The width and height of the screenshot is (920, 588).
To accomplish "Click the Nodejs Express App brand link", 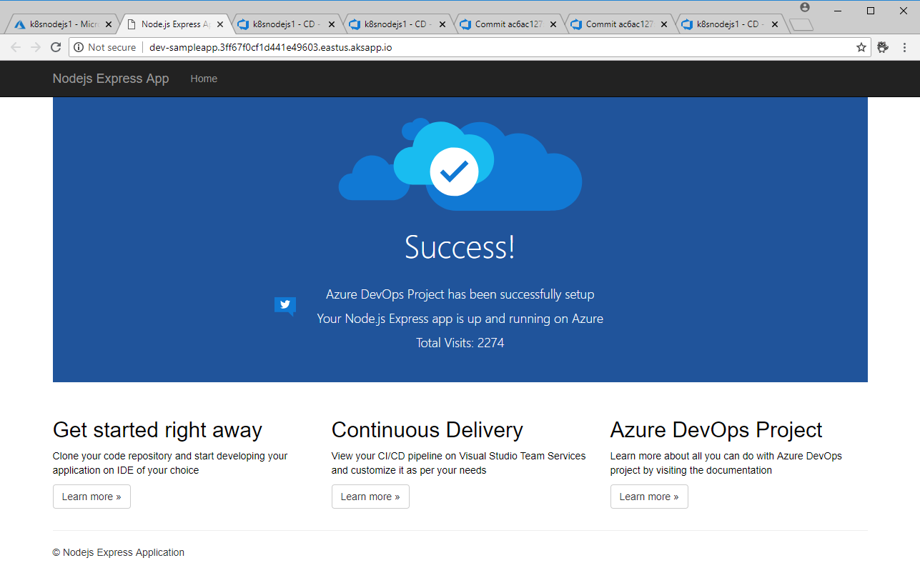I will point(111,79).
